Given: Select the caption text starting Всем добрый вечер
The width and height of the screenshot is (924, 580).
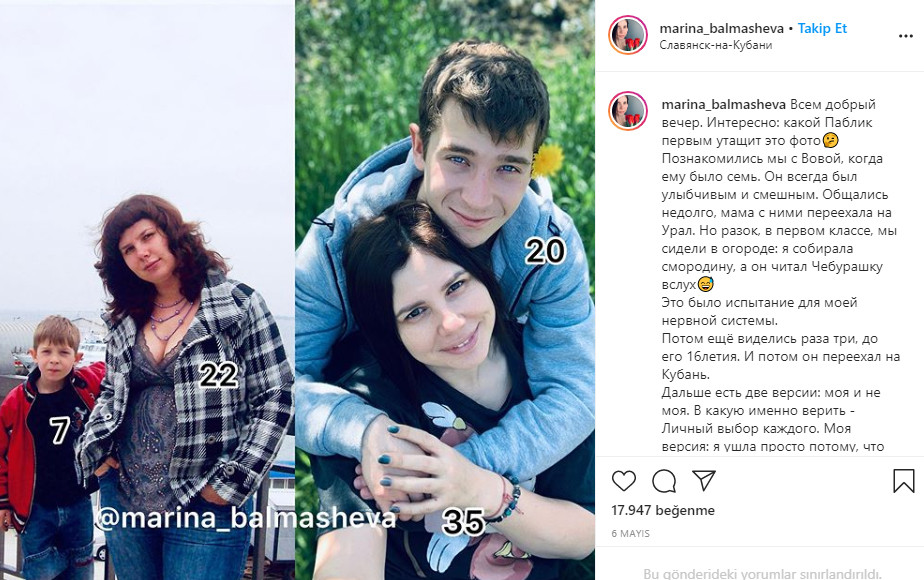Looking at the screenshot, I should 781,275.
